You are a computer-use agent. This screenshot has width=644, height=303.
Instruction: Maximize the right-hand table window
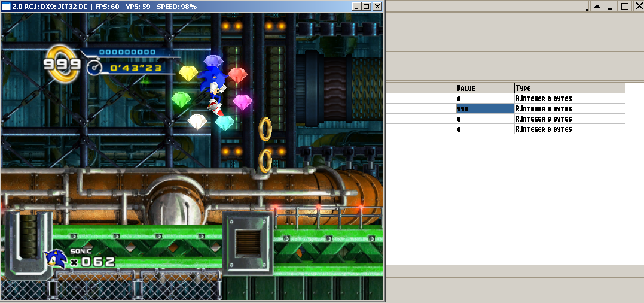tap(625, 6)
